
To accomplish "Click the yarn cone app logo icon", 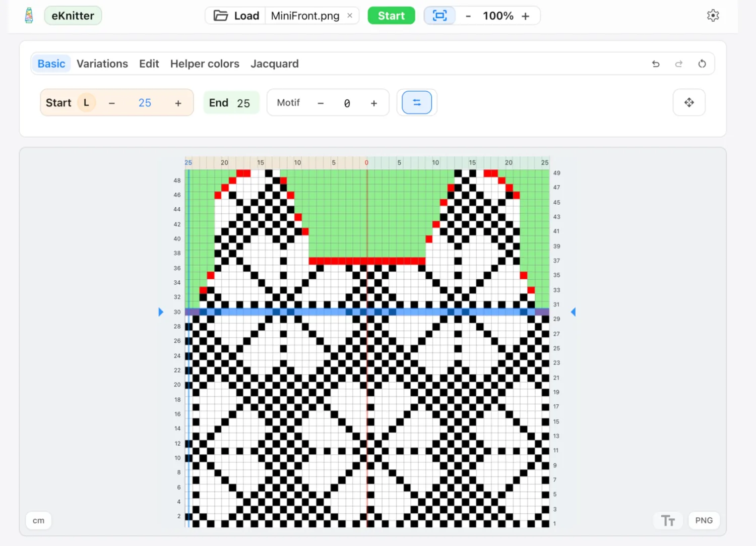I will (29, 16).
